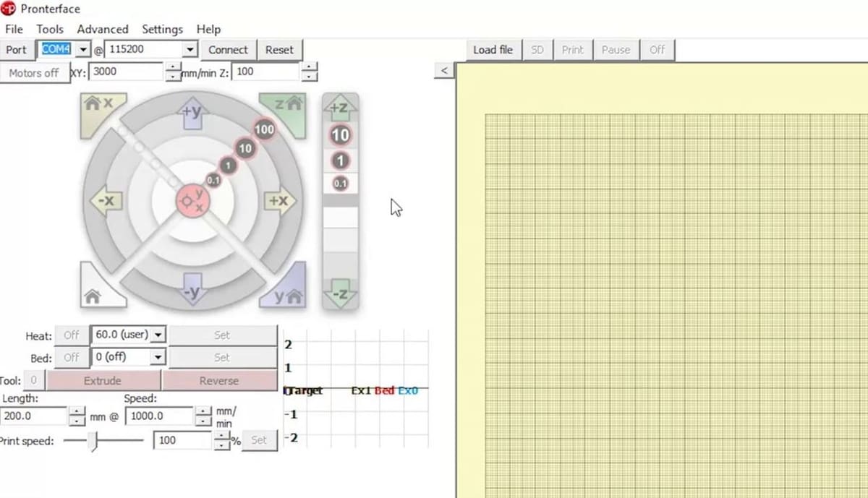Click the Z feedrate spinner arrows
868x498 pixels.
click(310, 72)
